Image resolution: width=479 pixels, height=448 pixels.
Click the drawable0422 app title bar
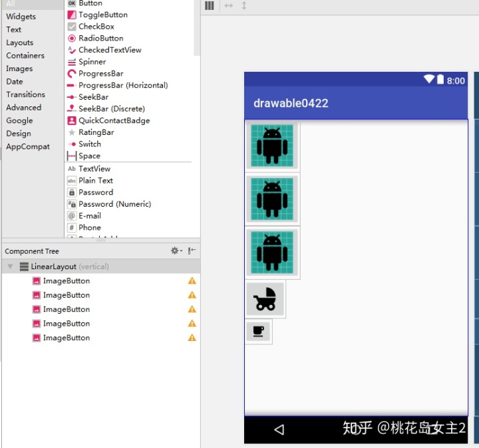356,103
